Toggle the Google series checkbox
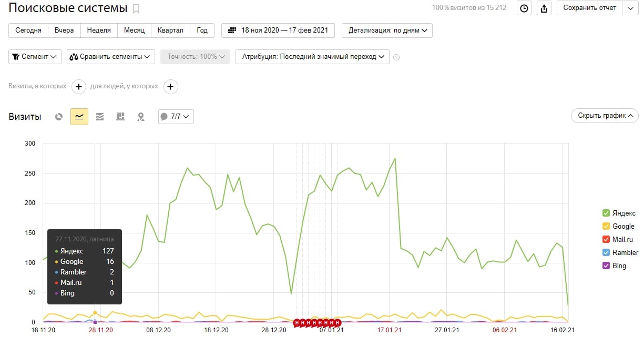The width and height of the screenshot is (644, 347). [x=606, y=226]
